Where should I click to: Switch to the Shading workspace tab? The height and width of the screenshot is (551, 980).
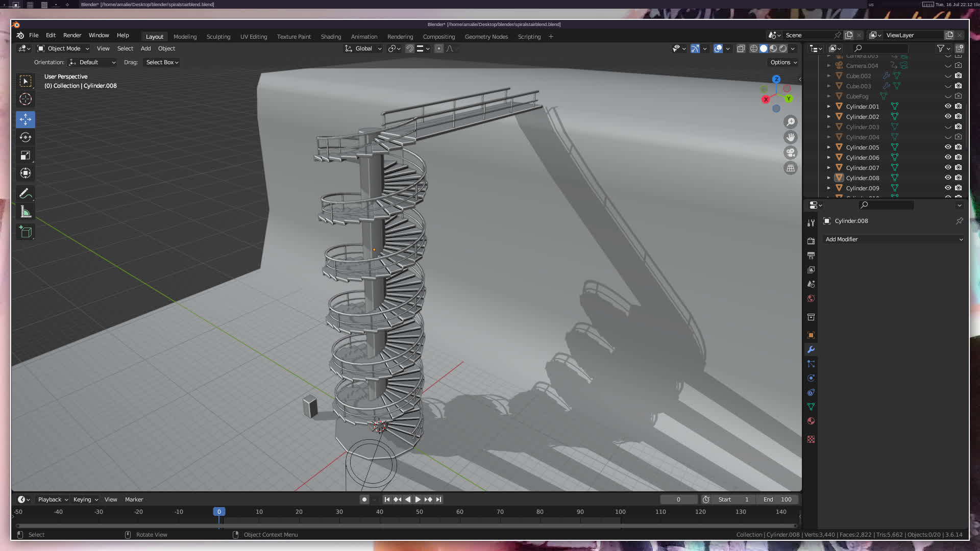pos(331,37)
